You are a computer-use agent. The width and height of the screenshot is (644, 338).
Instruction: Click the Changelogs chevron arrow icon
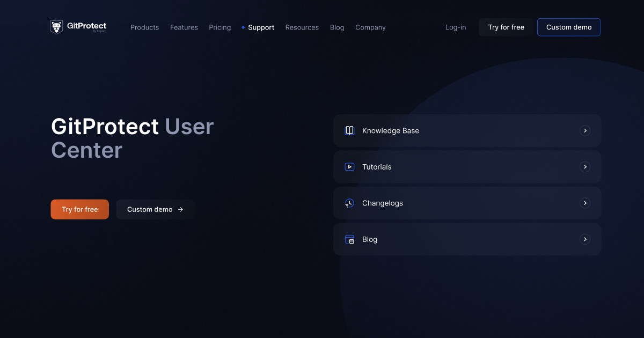(585, 203)
